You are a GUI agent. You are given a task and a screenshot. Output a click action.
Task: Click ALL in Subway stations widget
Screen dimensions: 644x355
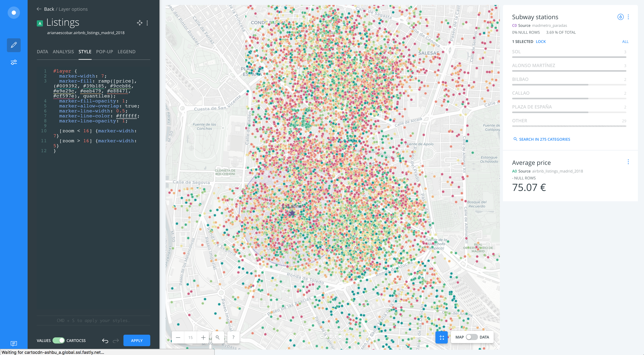tap(625, 42)
